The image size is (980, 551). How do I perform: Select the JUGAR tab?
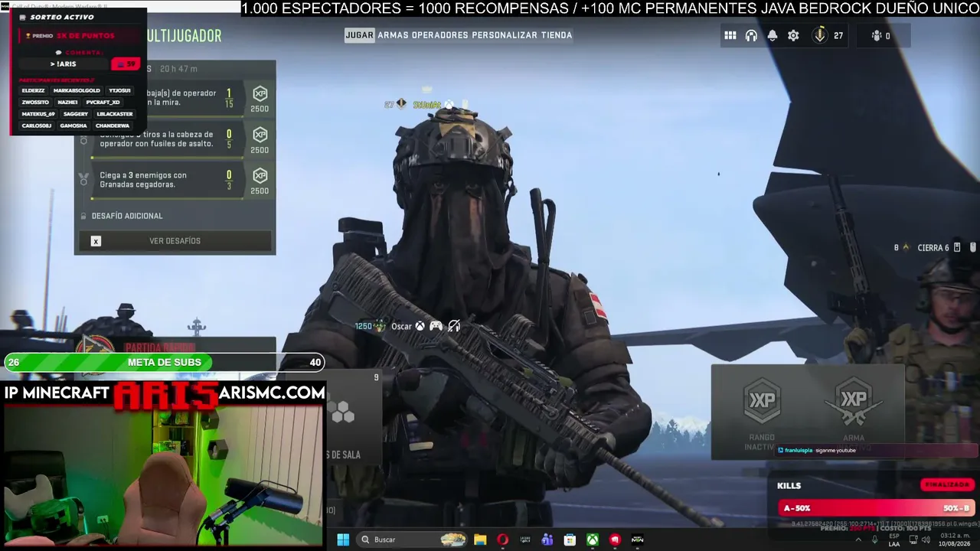pyautogui.click(x=359, y=35)
